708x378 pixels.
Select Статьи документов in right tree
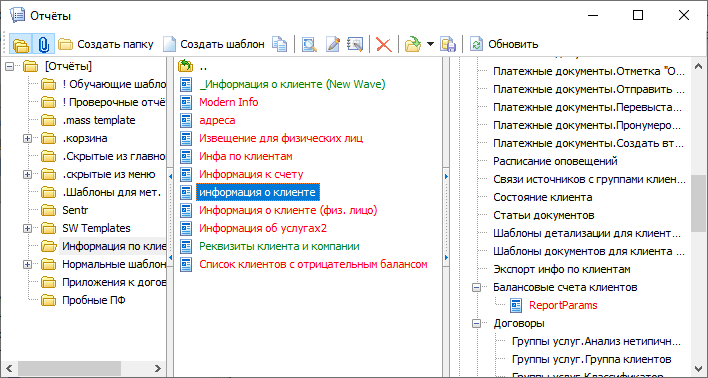pyautogui.click(x=544, y=215)
